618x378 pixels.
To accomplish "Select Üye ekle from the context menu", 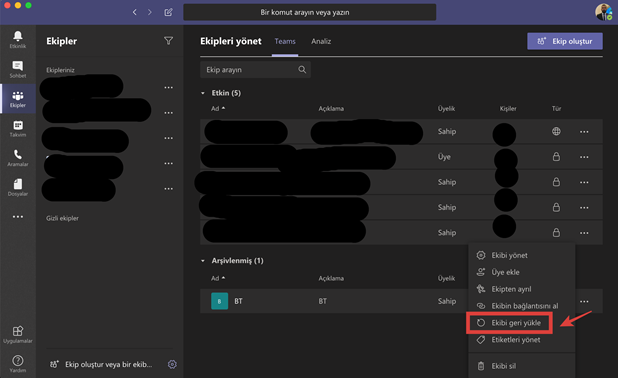I will click(x=505, y=272).
